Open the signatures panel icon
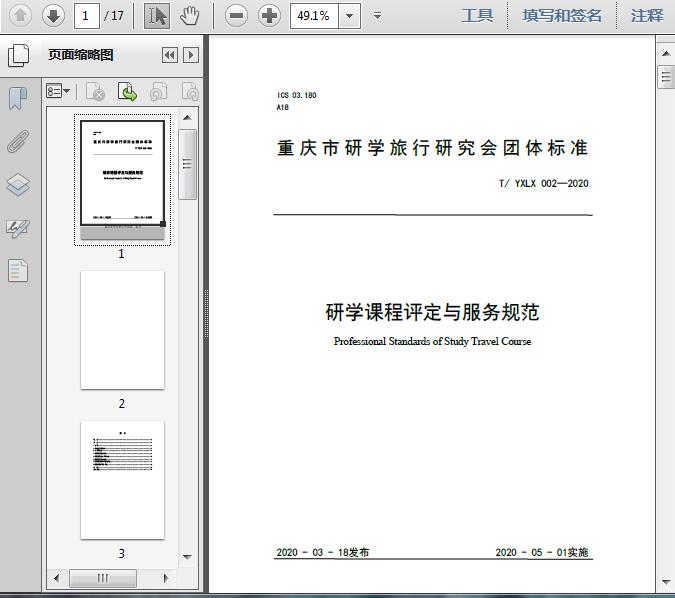675x598 pixels. click(18, 228)
